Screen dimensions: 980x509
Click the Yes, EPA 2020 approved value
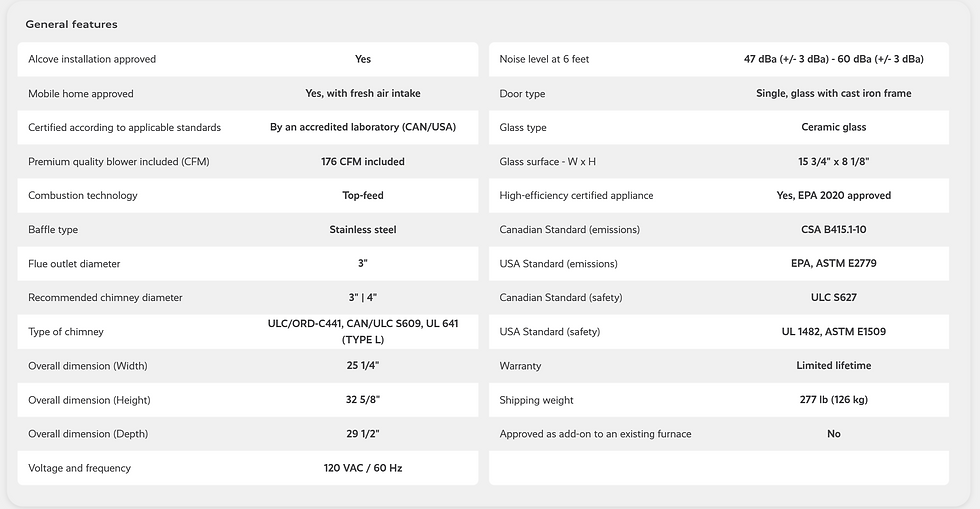pyautogui.click(x=834, y=195)
